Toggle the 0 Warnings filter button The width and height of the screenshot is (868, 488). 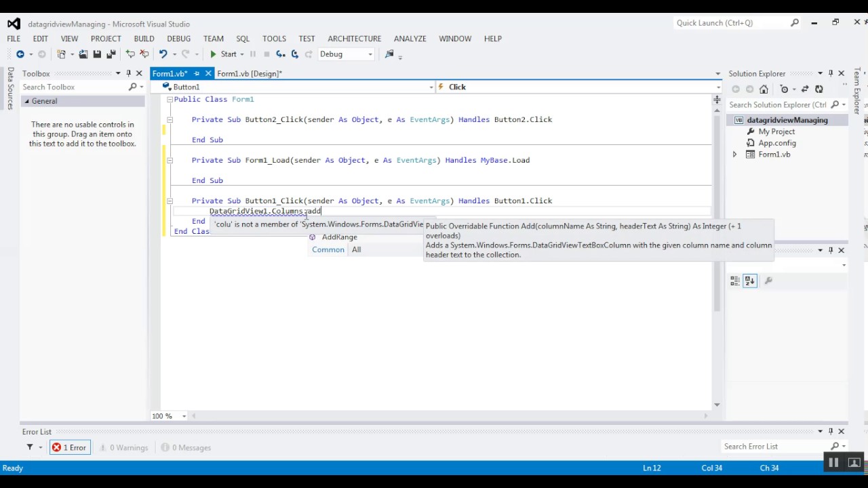click(x=124, y=447)
